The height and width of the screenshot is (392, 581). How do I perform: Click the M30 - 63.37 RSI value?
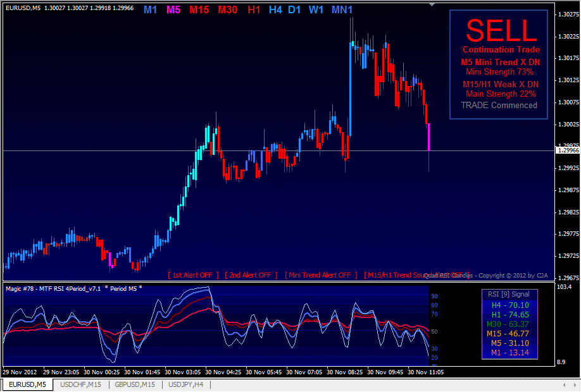tap(508, 324)
